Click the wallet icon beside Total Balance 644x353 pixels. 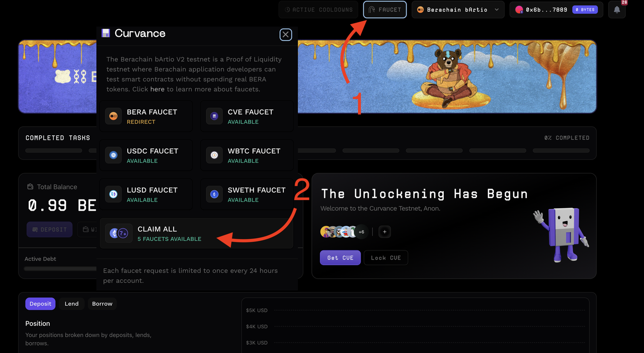click(x=31, y=187)
